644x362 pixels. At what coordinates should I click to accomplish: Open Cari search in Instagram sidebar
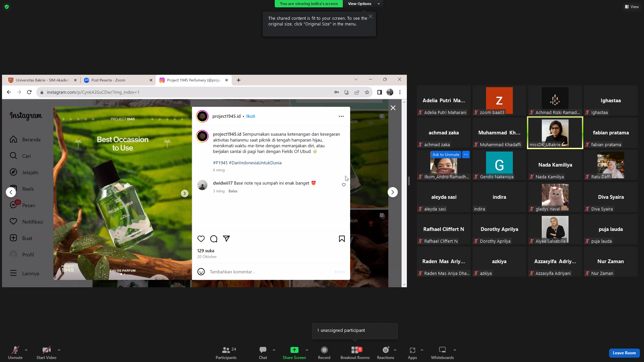pos(20,156)
